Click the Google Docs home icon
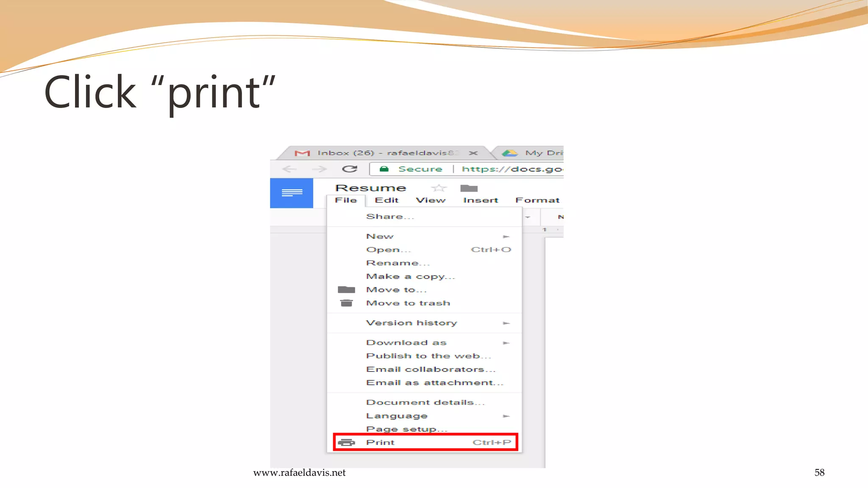 292,193
